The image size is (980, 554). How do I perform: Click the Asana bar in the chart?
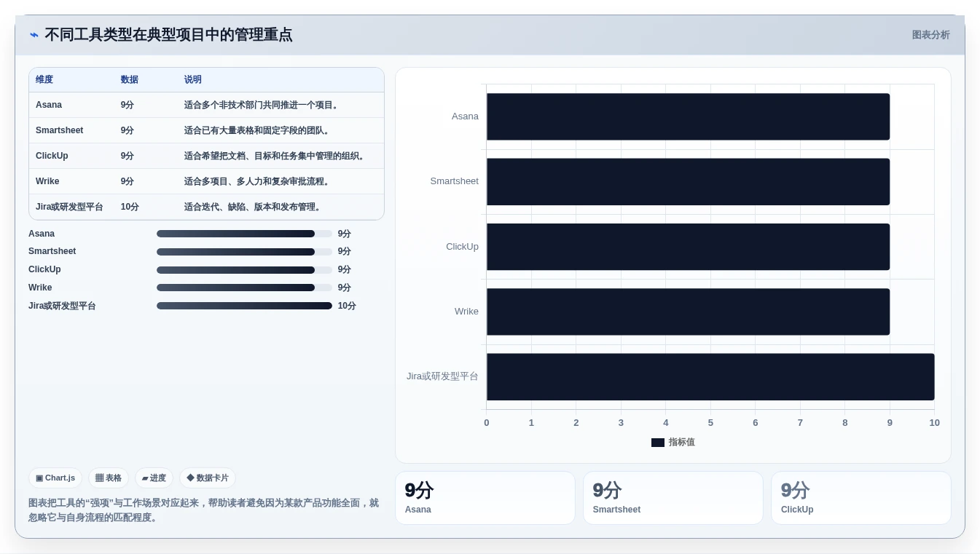688,116
